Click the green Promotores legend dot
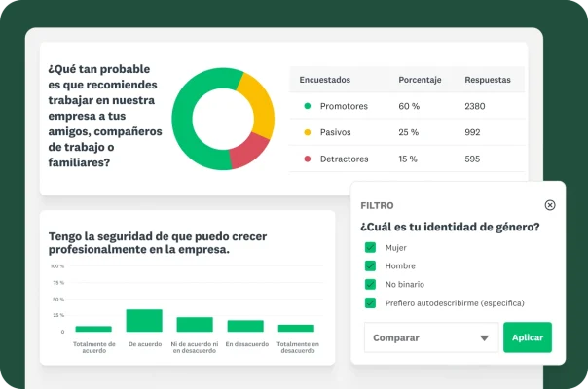 point(307,106)
